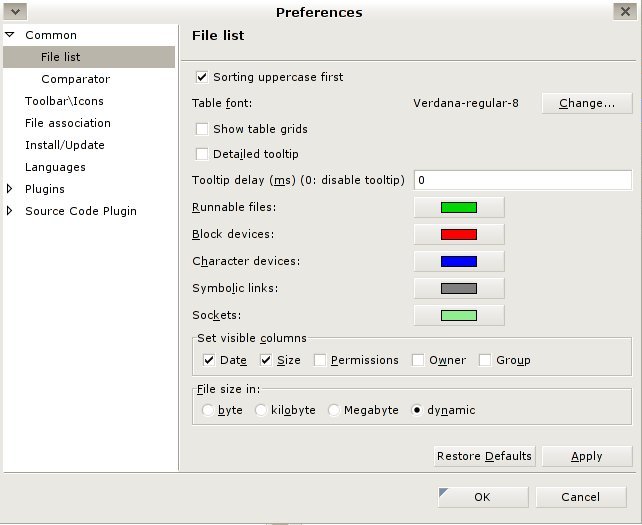The width and height of the screenshot is (642, 525).
Task: Check the Permissions column checkbox
Action: click(x=320, y=360)
